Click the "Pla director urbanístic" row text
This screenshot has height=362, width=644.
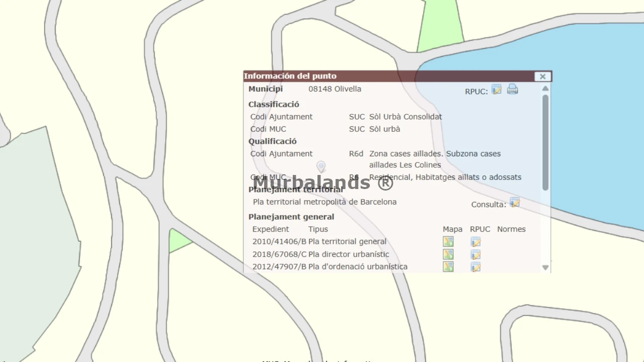(x=349, y=254)
